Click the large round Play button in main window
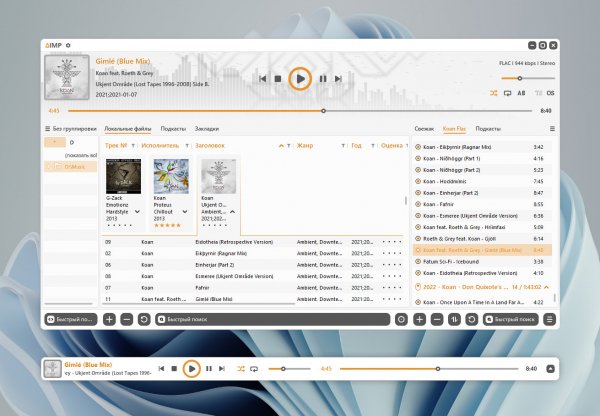This screenshot has height=416, width=600. pos(300,79)
